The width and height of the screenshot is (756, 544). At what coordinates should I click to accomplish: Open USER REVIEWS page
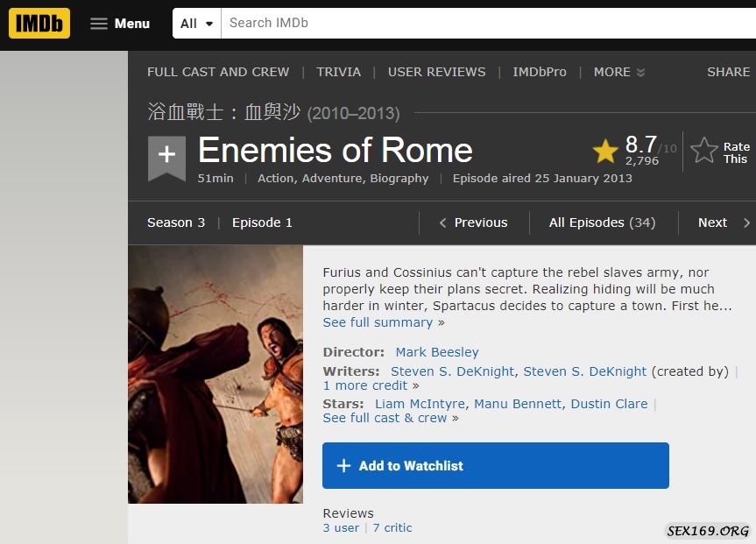click(436, 72)
